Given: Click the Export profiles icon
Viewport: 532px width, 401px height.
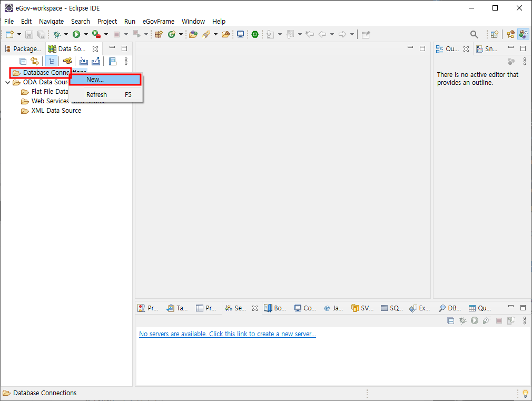Looking at the screenshot, I should [x=96, y=61].
